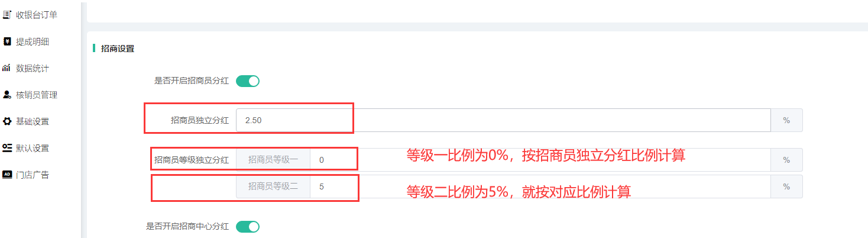Click the 核销员管理 user icon
868x238 pixels.
(7, 95)
